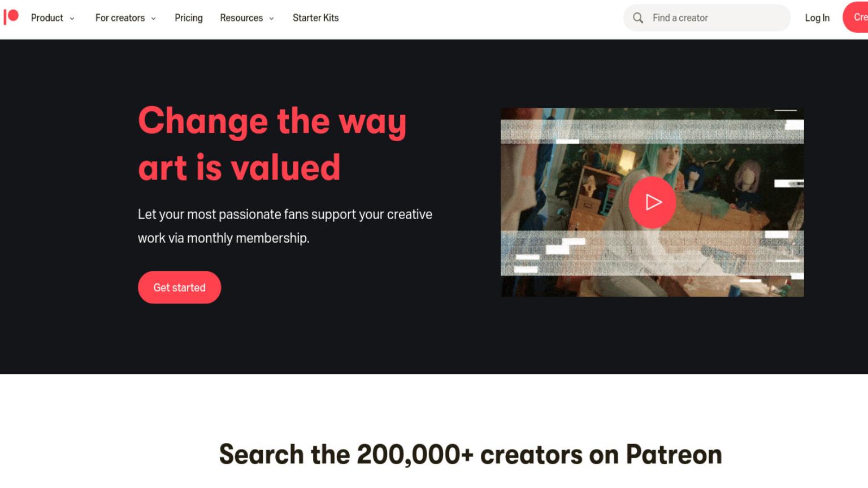Expand the For creators dropdown chevron

coord(154,19)
